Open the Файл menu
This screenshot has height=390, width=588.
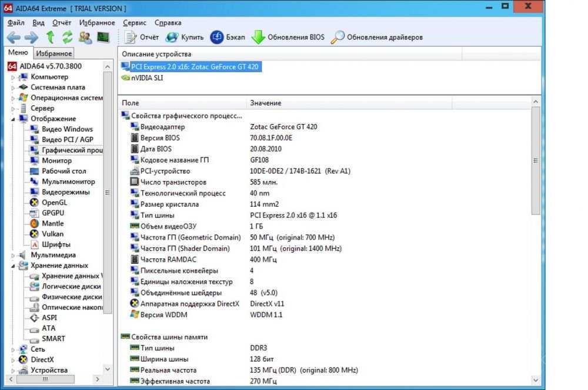pyautogui.click(x=16, y=22)
